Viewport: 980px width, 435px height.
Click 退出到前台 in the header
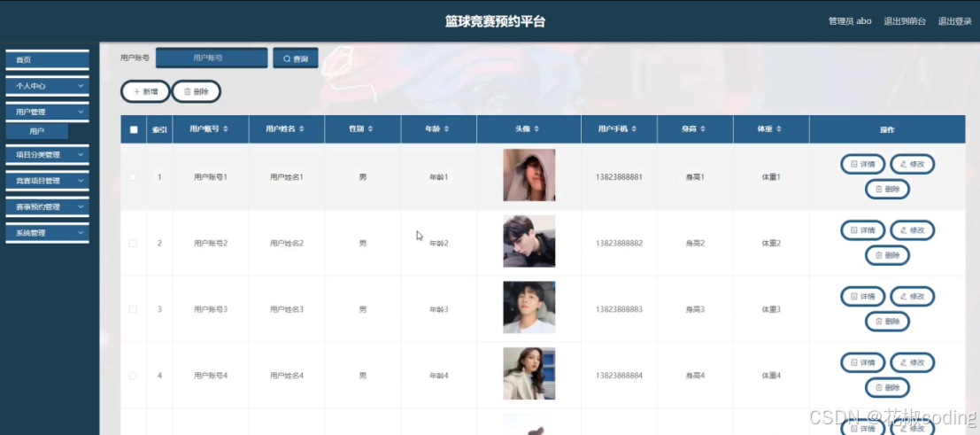click(905, 20)
